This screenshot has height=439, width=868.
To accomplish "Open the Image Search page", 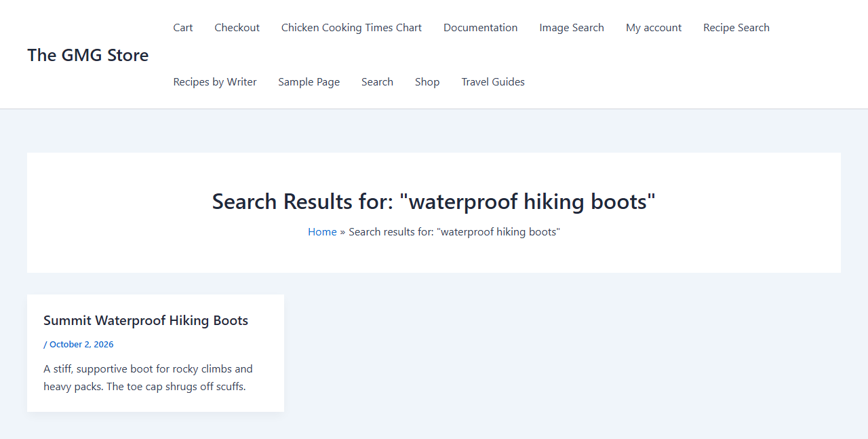I will [572, 28].
